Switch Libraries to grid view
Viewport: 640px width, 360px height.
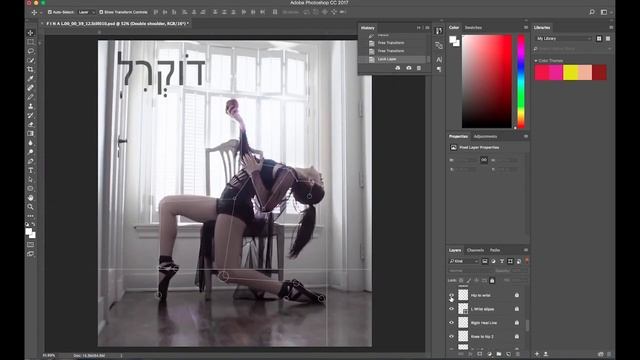coord(599,38)
